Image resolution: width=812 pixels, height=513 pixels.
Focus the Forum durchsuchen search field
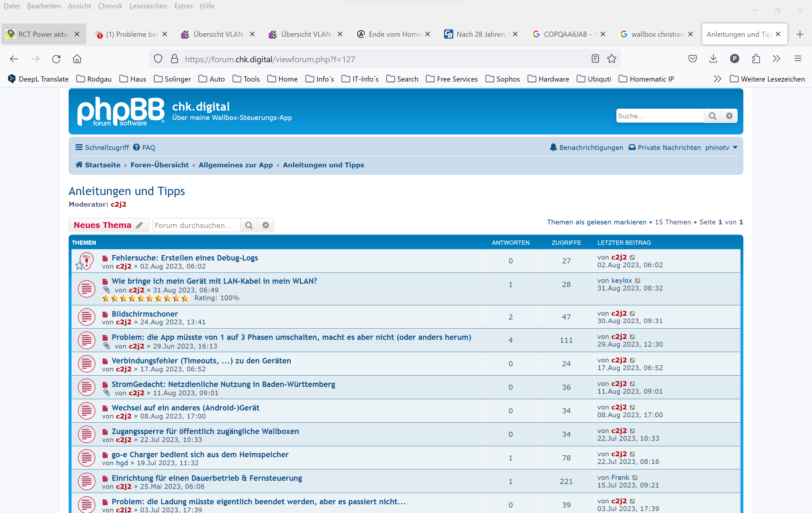click(197, 225)
